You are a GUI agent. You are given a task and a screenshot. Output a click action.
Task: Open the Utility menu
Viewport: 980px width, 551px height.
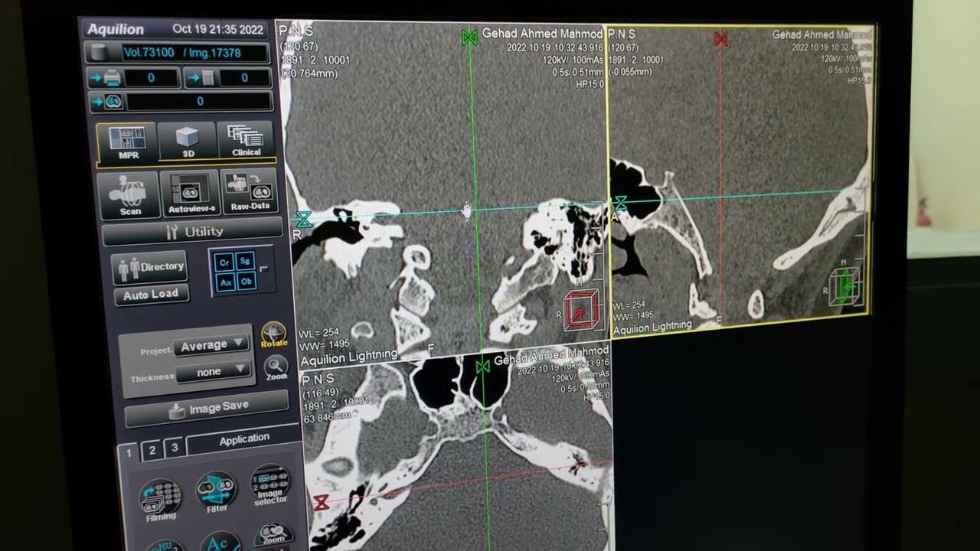coord(193,231)
